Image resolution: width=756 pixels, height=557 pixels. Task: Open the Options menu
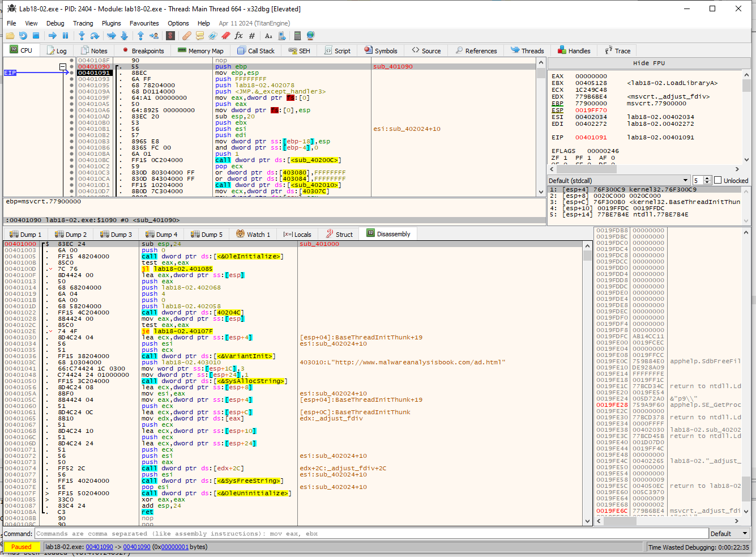click(x=178, y=23)
